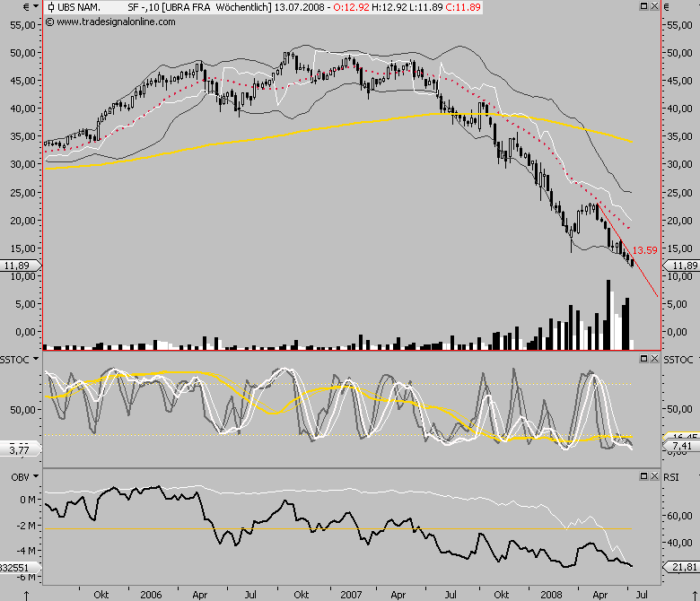Maximize the SSTOC indicator panel
This screenshot has height=601, width=700.
click(x=643, y=359)
